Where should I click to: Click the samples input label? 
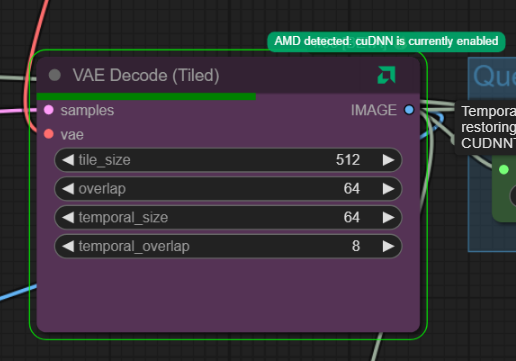[x=87, y=110]
